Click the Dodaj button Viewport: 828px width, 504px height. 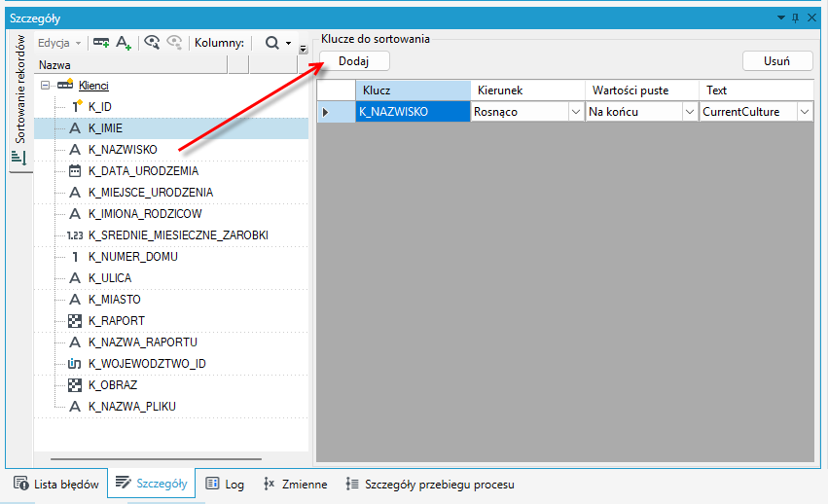click(354, 60)
